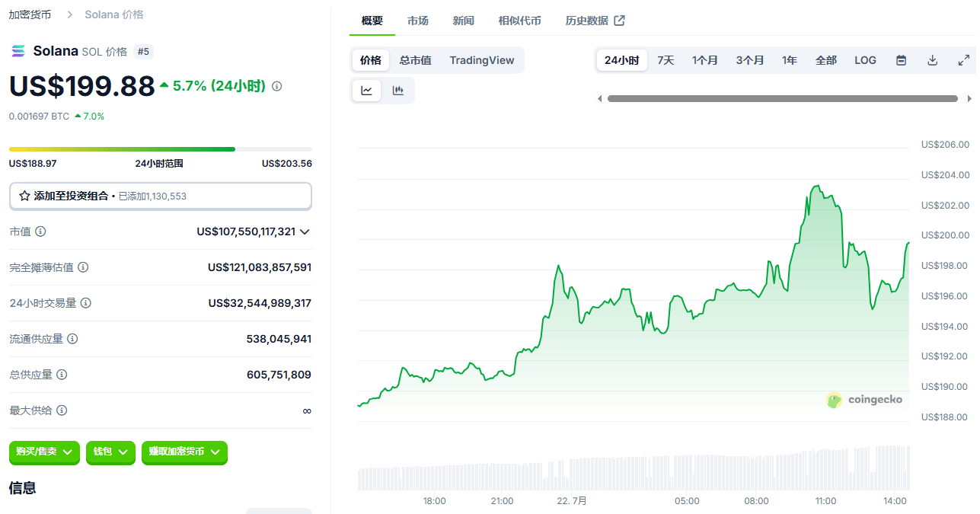Toggle the LOG scale option
The width and height of the screenshot is (980, 514).
tap(865, 60)
